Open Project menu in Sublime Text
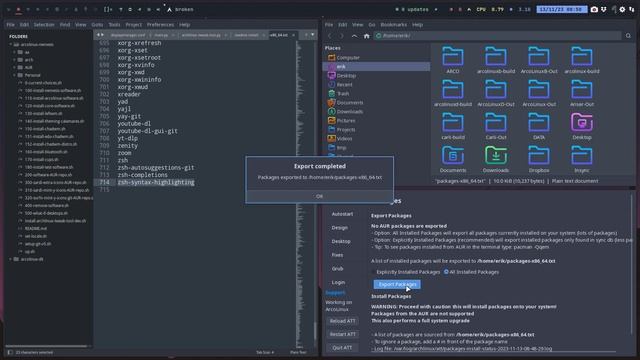The height and width of the screenshot is (360, 640). 133,24
